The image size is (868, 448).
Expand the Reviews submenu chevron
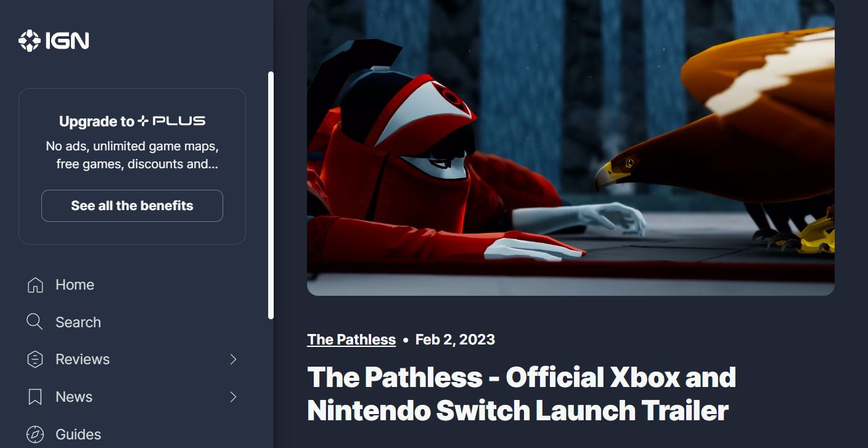(233, 359)
